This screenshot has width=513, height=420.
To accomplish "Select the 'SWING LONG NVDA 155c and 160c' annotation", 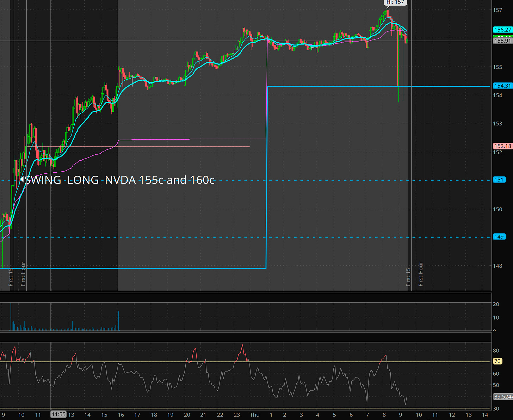I will click(x=119, y=180).
